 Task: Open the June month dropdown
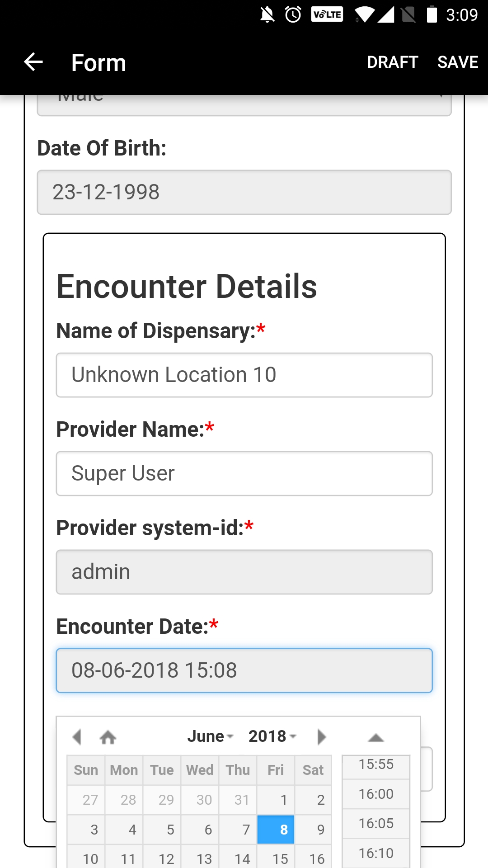pyautogui.click(x=210, y=736)
